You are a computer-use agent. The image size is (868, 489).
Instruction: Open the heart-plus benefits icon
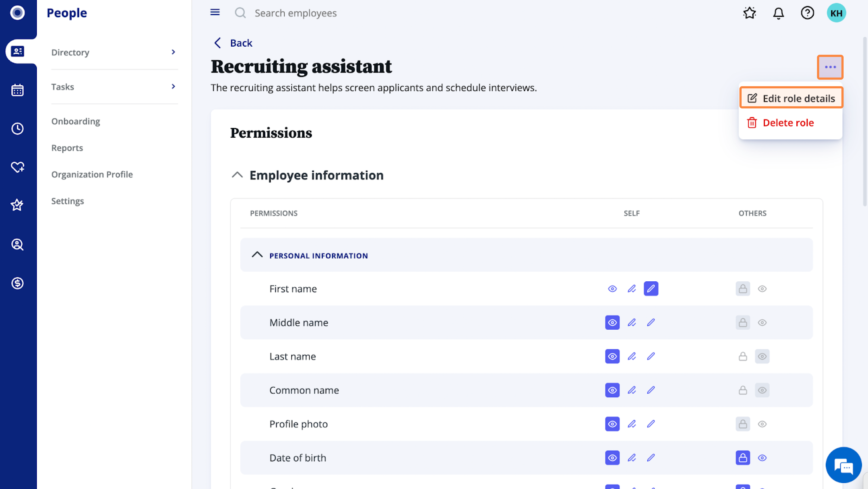click(x=18, y=167)
